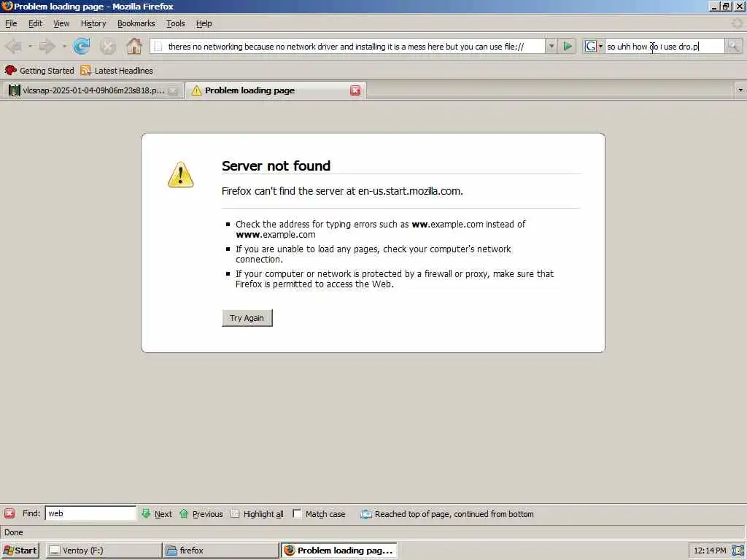Select the Problem loading page tab
Viewport: 747px width, 560px height.
pyautogui.click(x=275, y=90)
